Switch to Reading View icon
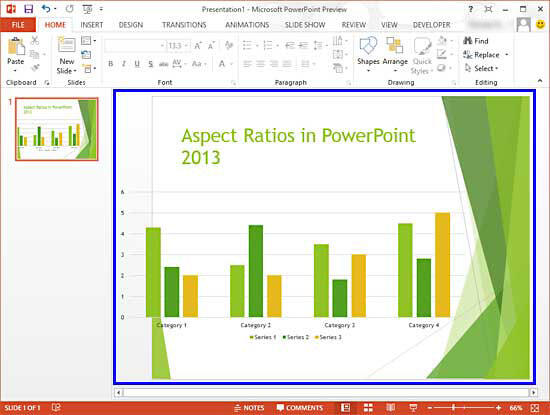550x415 pixels. [x=390, y=408]
